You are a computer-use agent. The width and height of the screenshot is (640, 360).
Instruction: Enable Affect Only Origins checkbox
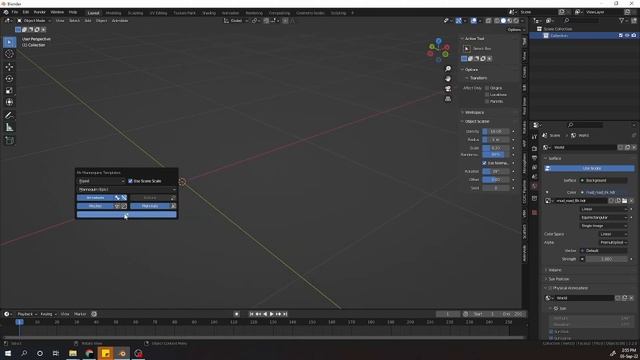pos(487,88)
